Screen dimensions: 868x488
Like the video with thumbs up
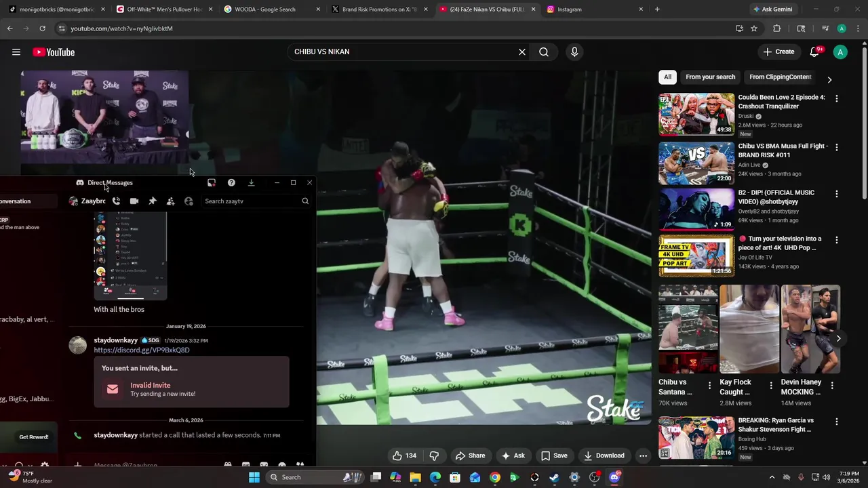coord(406,455)
